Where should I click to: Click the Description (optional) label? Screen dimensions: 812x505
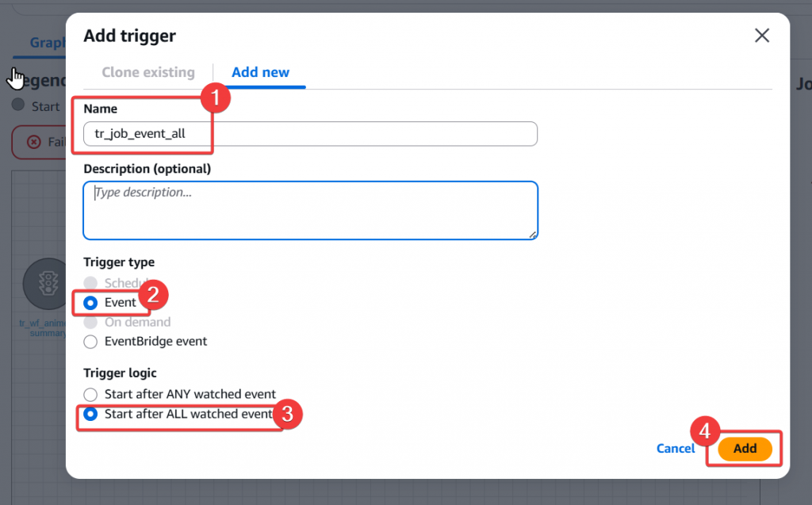coord(147,169)
